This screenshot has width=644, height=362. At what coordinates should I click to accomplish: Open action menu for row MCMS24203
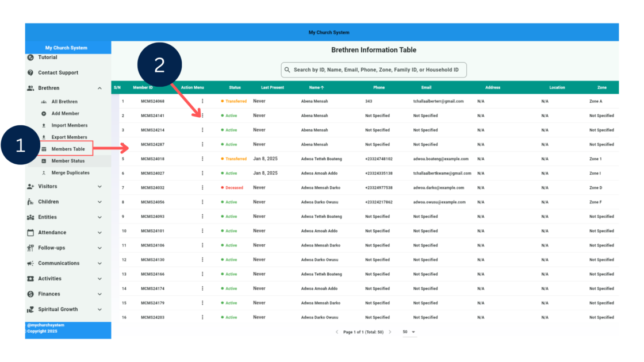coord(202,317)
